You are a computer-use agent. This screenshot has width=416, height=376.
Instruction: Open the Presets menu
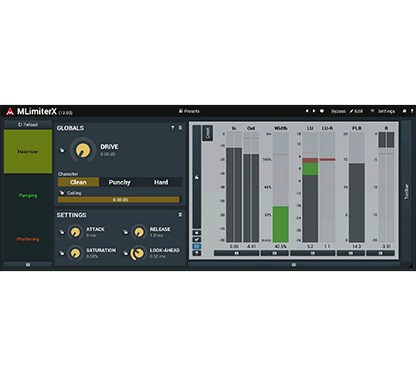(x=189, y=111)
